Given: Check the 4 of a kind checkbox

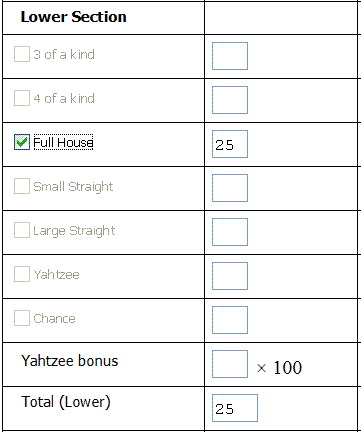Looking at the screenshot, I should 22,98.
